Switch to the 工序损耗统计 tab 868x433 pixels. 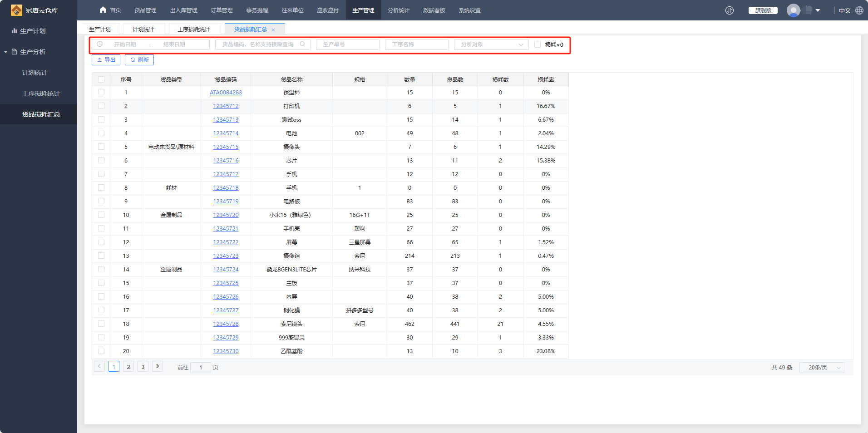[194, 29]
